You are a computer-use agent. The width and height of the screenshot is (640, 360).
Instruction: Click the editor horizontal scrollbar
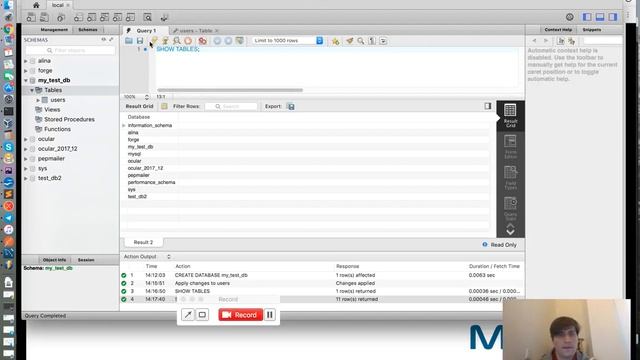(x=230, y=90)
